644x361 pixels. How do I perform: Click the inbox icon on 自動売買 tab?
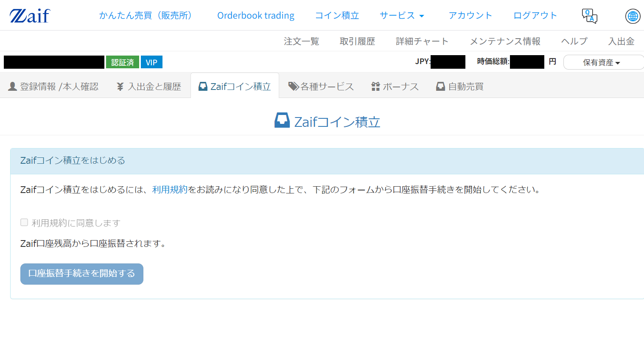click(x=441, y=87)
